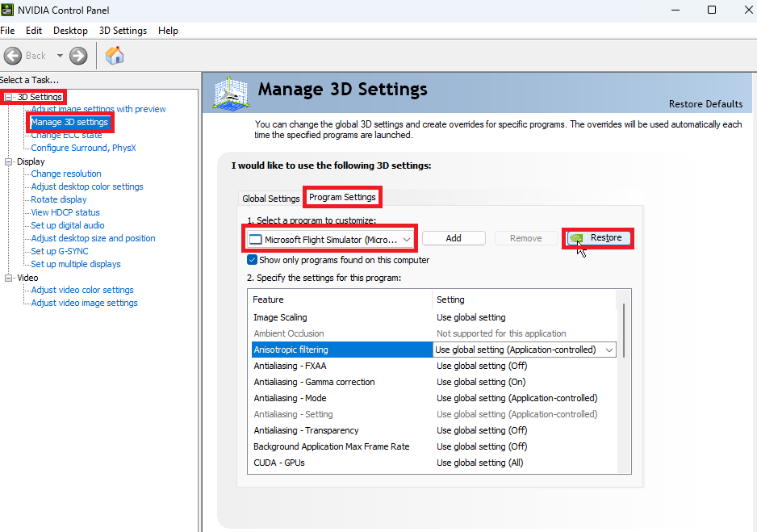Open the Back history dropdown arrow
This screenshot has width=757, height=532.
60,56
